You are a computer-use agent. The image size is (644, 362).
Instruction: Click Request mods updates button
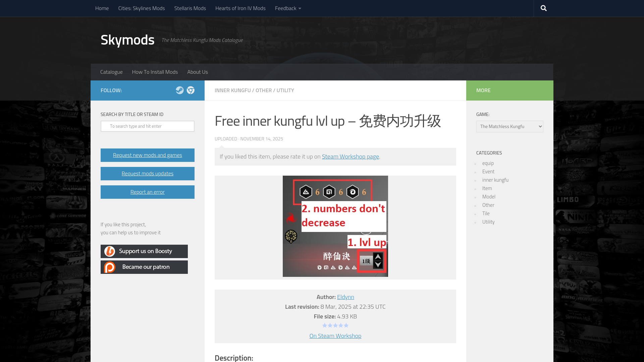[x=148, y=174]
